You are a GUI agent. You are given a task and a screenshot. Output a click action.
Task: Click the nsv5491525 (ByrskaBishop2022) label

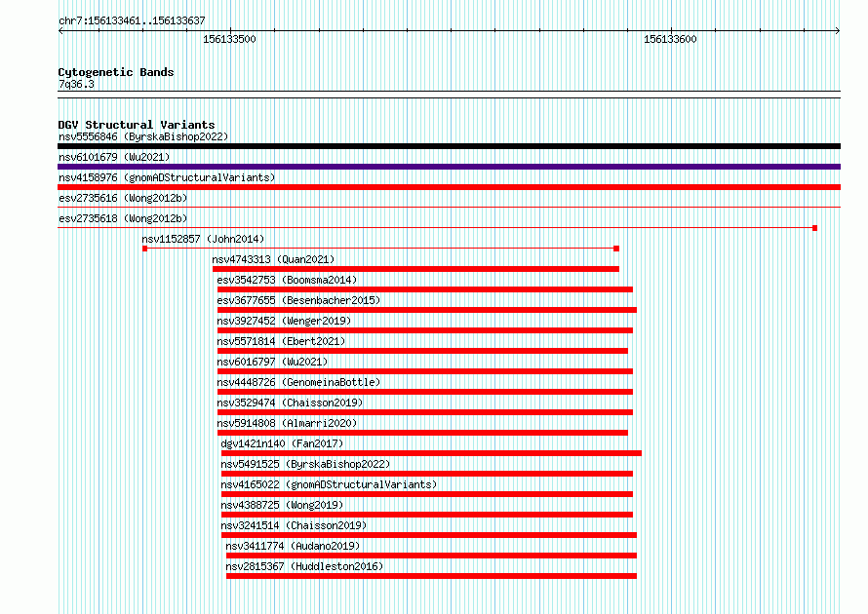pyautogui.click(x=305, y=464)
